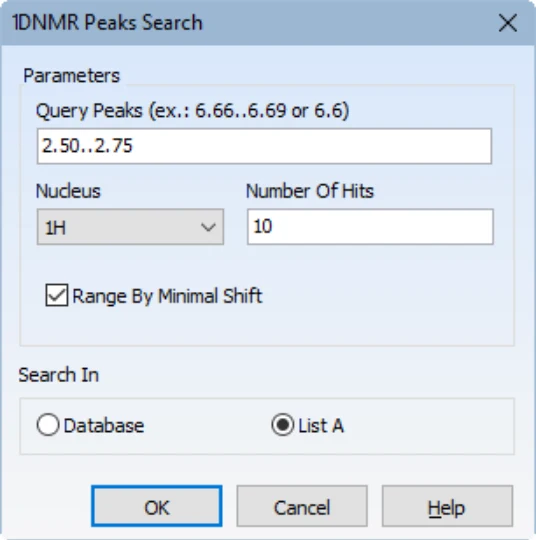Open the Nucleus dropdown showing 1H
Image resolution: width=536 pixels, height=540 pixels.
(130, 227)
